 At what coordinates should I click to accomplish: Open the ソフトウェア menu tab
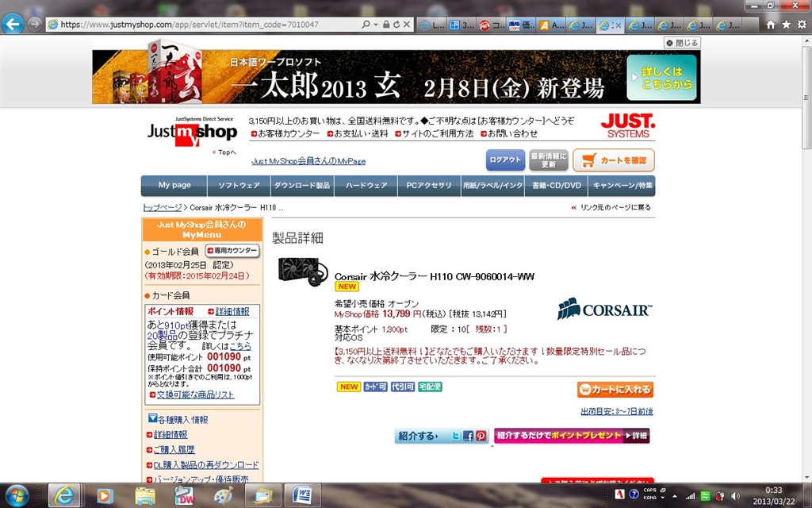point(239,186)
